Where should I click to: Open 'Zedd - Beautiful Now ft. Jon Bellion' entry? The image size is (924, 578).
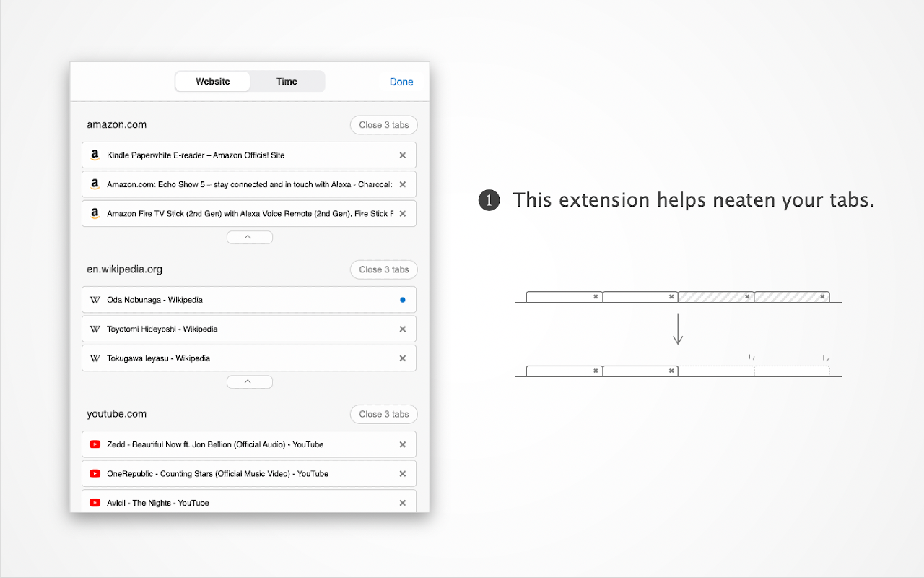click(x=249, y=444)
